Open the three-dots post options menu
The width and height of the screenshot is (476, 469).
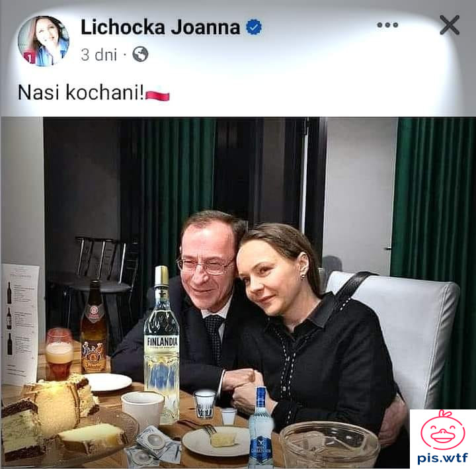coord(387,25)
